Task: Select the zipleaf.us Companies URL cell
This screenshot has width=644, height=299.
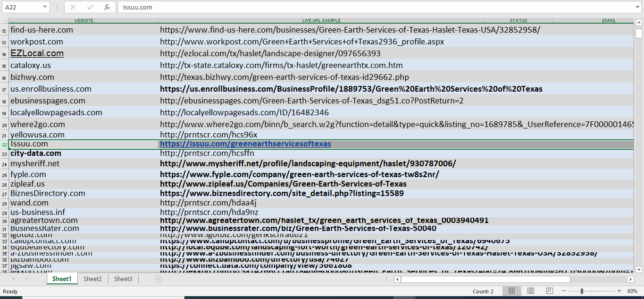Action: coord(321,184)
